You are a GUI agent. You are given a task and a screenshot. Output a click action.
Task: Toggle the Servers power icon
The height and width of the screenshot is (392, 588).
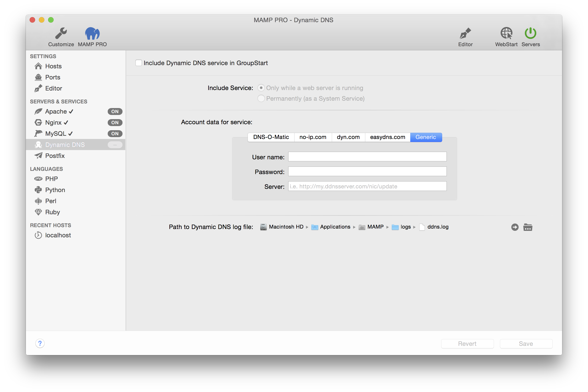coord(530,33)
